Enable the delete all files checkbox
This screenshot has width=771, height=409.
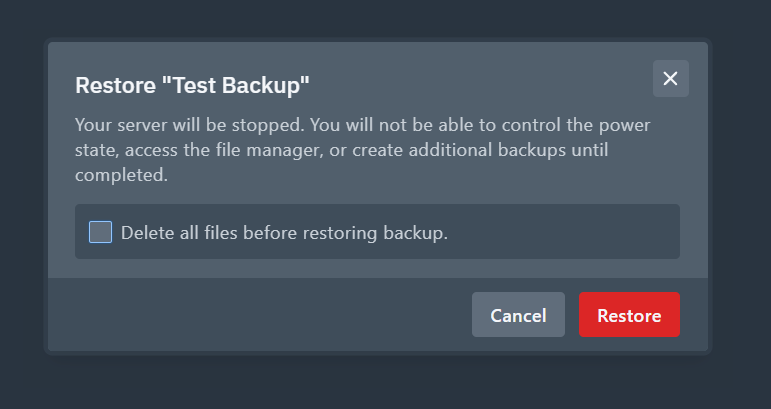pos(100,232)
